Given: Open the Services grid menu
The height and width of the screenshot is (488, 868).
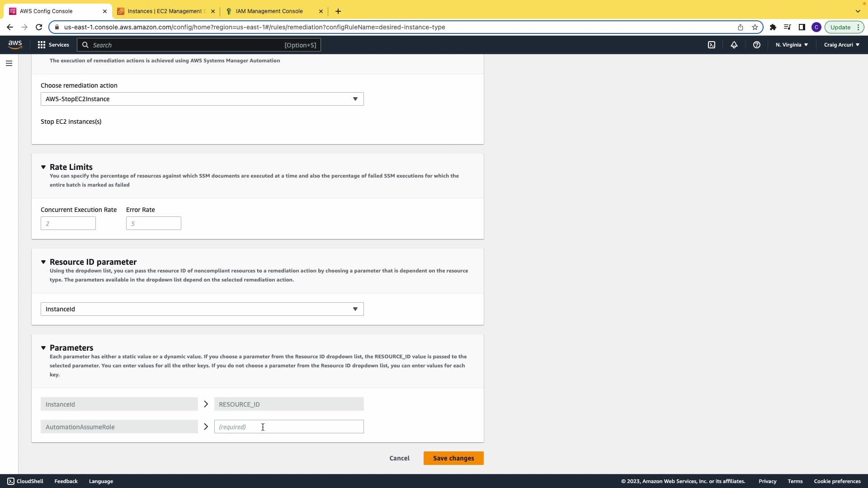Looking at the screenshot, I should pos(53,45).
